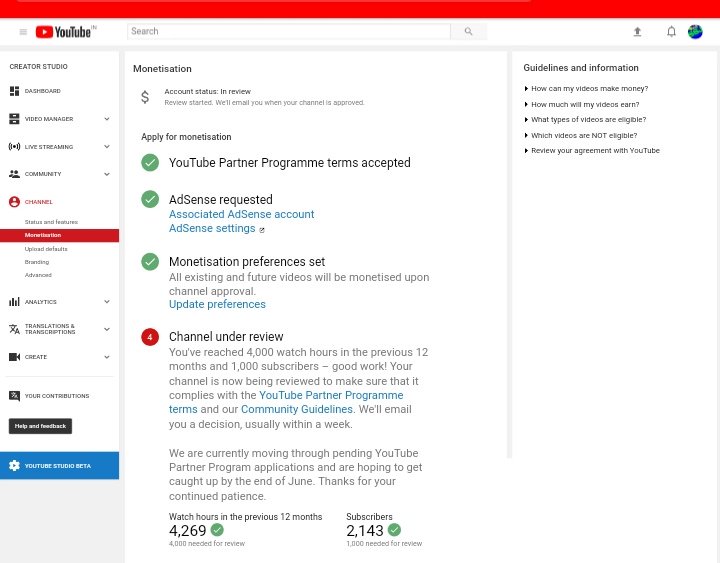Click the Help and feedback button
Viewport: 720px width, 563px height.
[x=40, y=426]
